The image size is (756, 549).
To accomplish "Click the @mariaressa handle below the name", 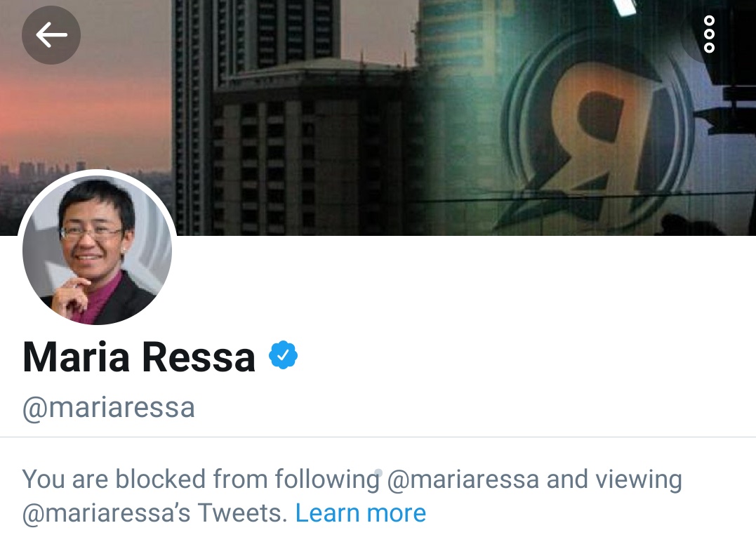I will click(x=109, y=408).
